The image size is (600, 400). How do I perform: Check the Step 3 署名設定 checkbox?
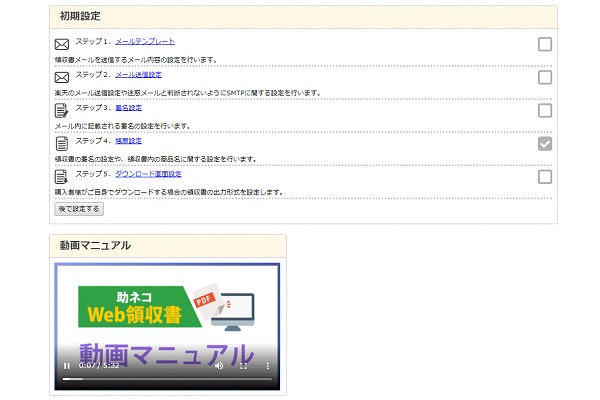coord(544,110)
